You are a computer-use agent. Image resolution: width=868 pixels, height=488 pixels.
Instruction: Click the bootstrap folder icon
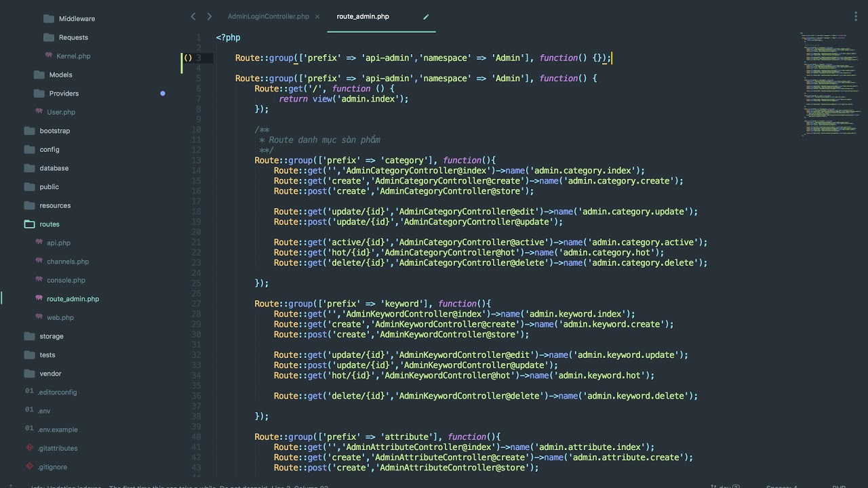point(29,131)
